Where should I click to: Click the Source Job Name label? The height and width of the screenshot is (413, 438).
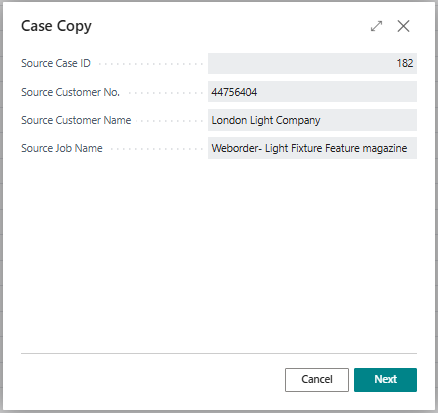[x=62, y=148]
